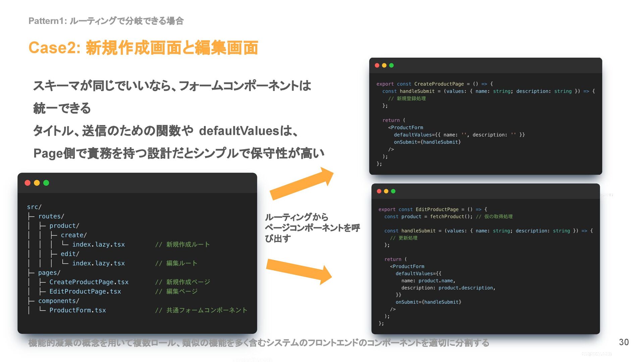Viewport: 644px width, 362px height.
Task: Click fetchProduct() call in EditProductPage code
Action: pos(451,217)
